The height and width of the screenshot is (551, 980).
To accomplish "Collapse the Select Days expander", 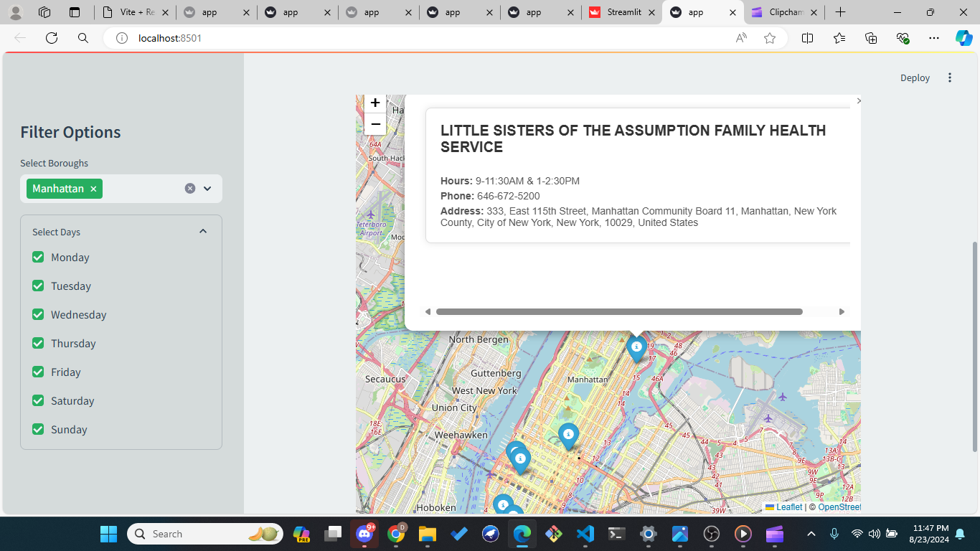I will 203,231.
